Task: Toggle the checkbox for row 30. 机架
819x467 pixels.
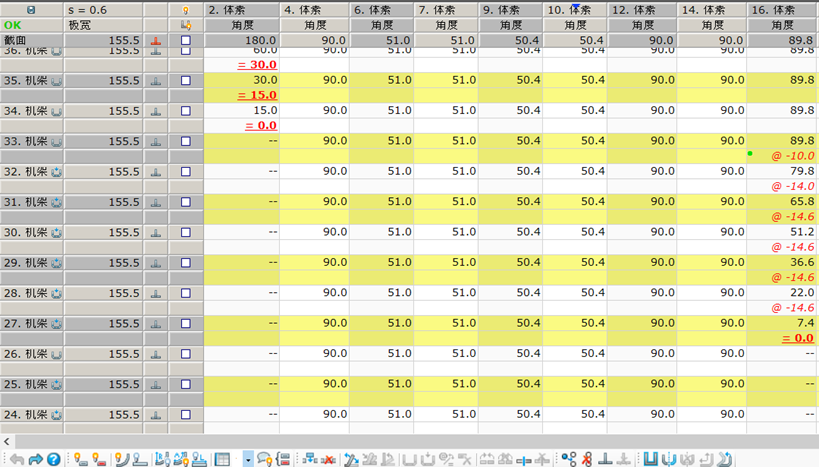Action: tap(186, 232)
